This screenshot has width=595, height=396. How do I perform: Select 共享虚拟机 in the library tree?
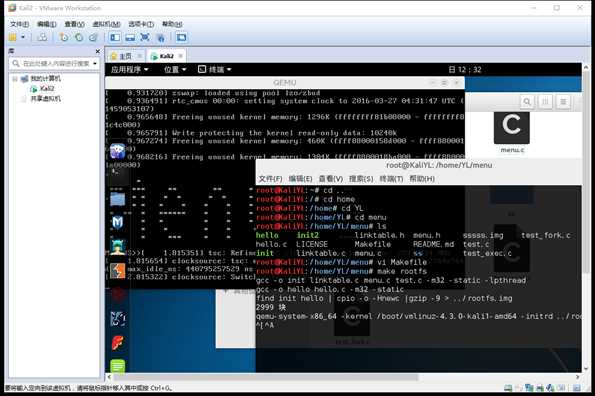(46, 99)
